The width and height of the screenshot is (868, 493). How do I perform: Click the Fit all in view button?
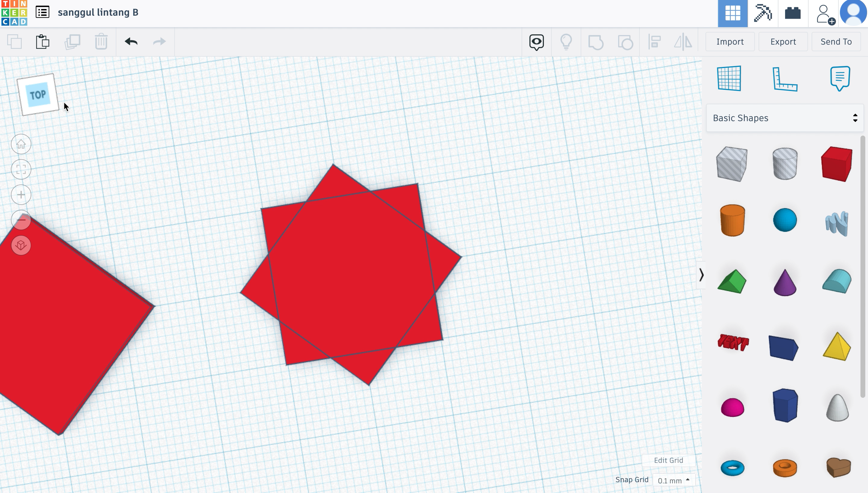[21, 169]
